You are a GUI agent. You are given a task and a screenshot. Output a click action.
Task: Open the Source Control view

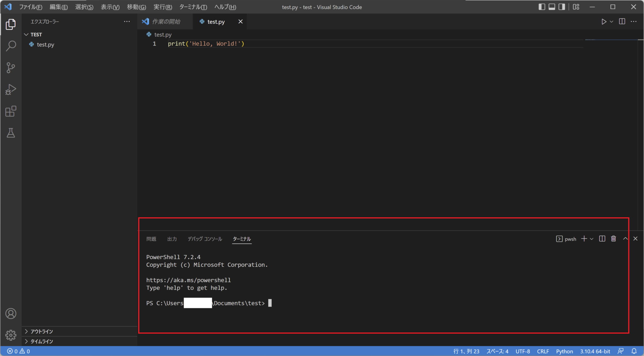click(x=11, y=68)
